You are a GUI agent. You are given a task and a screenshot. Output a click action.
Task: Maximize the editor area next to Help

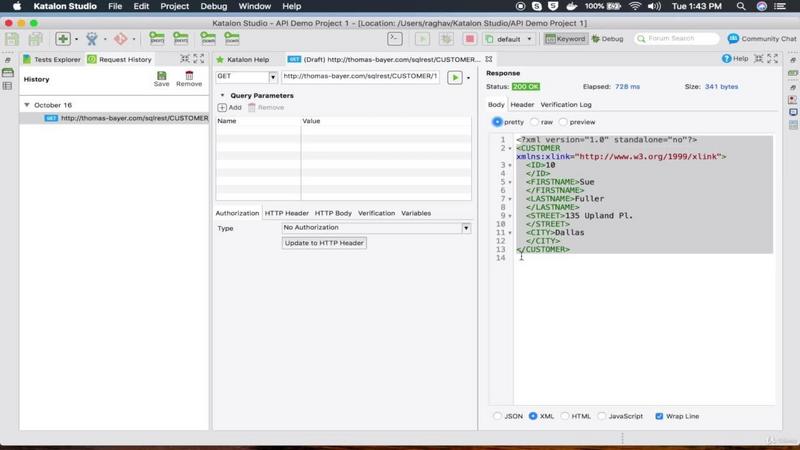pos(772,59)
